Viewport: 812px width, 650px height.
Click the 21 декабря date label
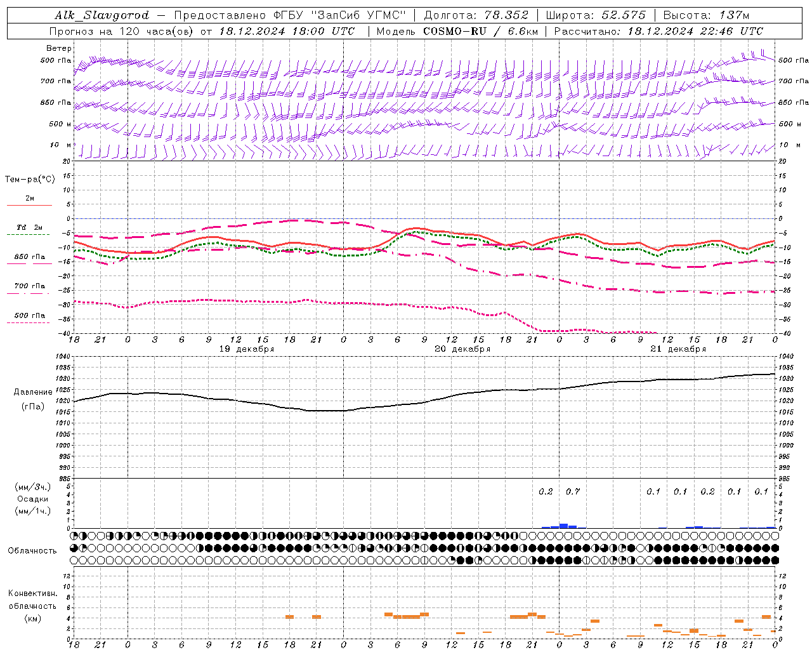pos(678,349)
